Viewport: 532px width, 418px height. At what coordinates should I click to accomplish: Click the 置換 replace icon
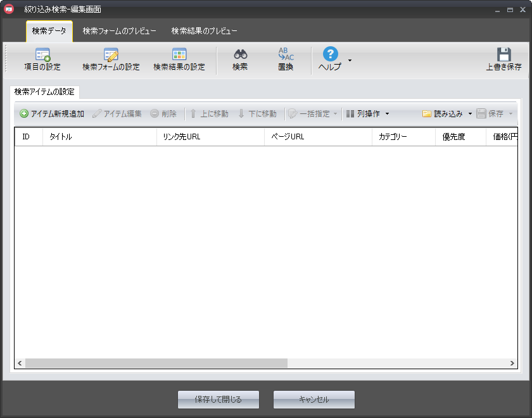tap(286, 55)
